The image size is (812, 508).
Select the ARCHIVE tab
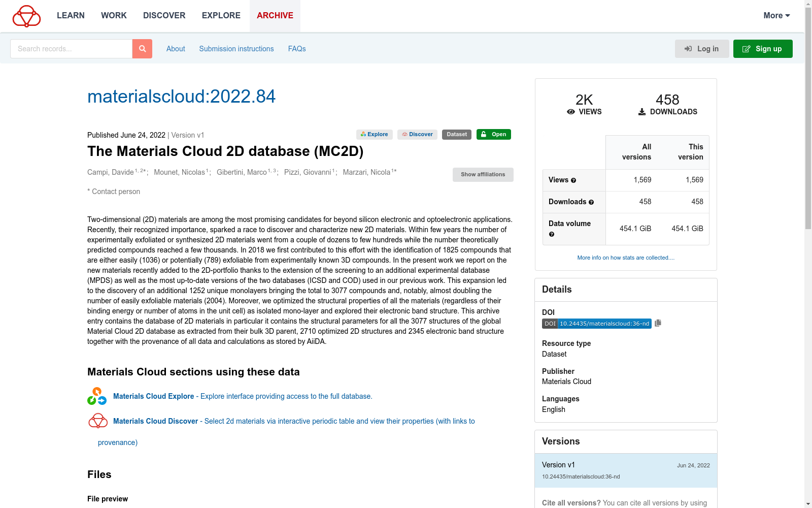(275, 16)
